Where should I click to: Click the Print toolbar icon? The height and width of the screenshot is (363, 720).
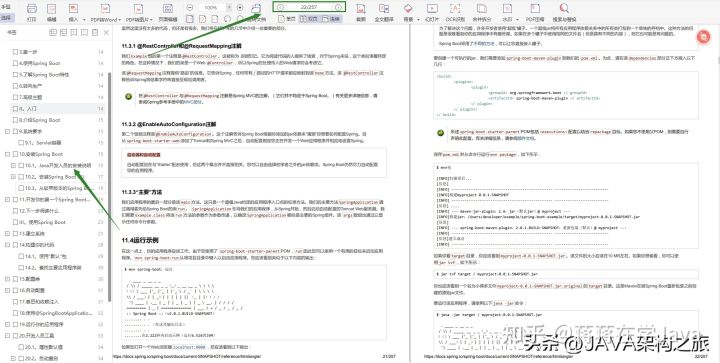31,9
